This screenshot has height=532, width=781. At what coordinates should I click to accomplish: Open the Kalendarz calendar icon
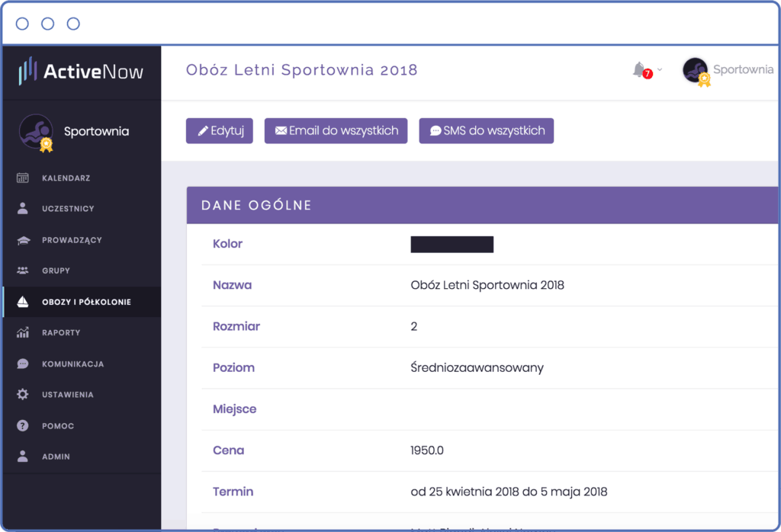22,178
